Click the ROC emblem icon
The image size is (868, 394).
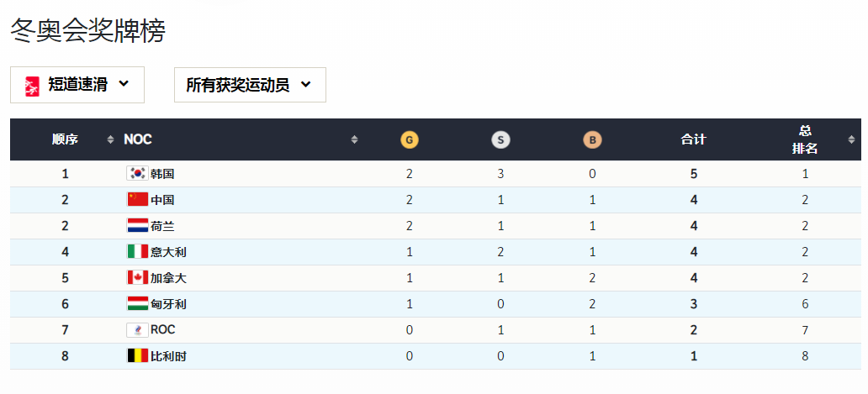[x=138, y=330]
